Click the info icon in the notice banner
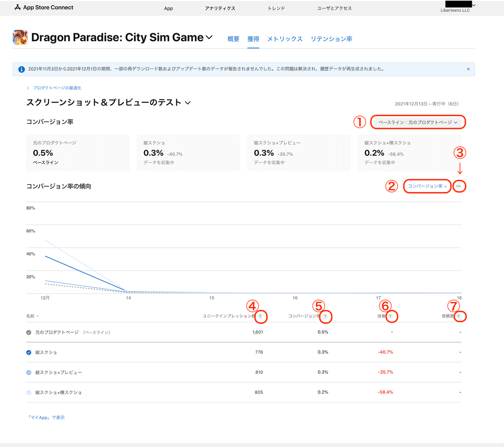Screen dimensions: 504x447 pos(21,69)
